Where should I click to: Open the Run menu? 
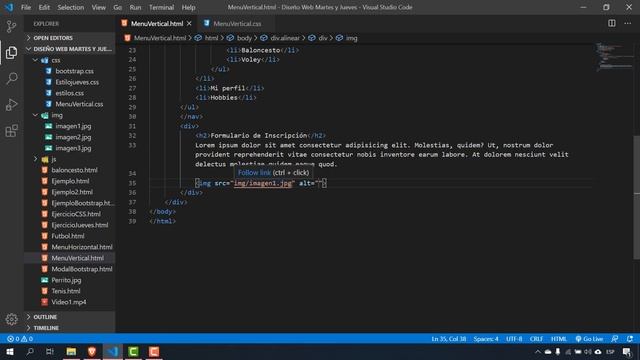(x=135, y=7)
